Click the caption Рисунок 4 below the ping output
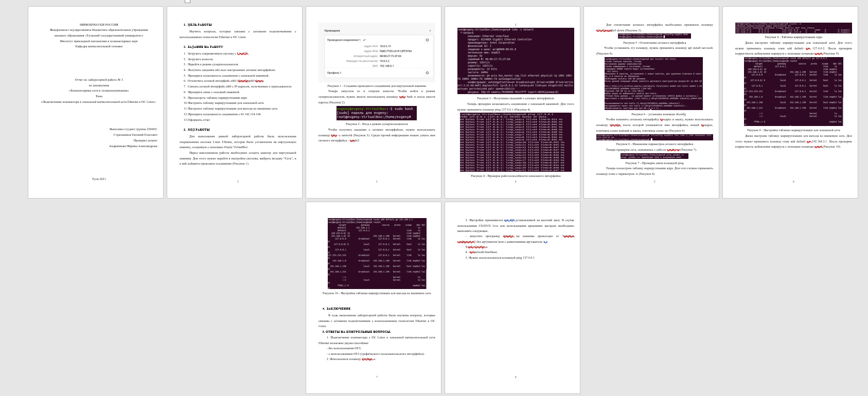Image resolution: width=868 pixels, height=396 pixels. coord(516,176)
